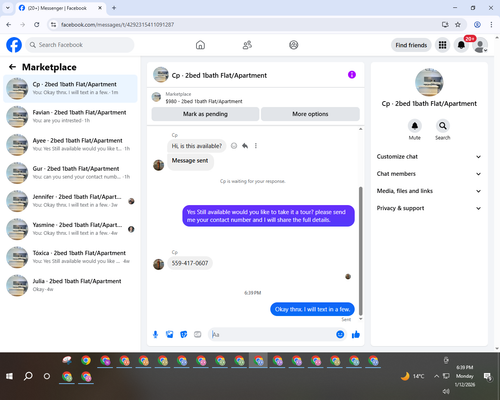
Task: Open the Chrome tab search dropdown
Action: click(8, 8)
